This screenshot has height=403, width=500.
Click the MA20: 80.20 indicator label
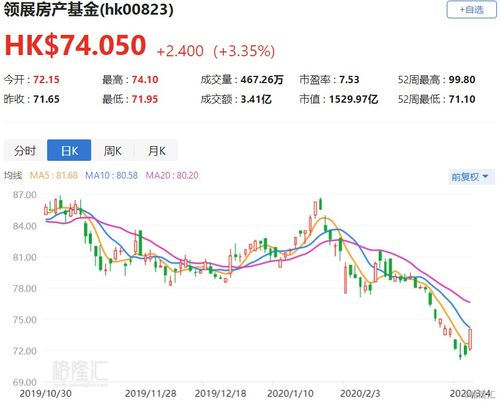point(172,175)
